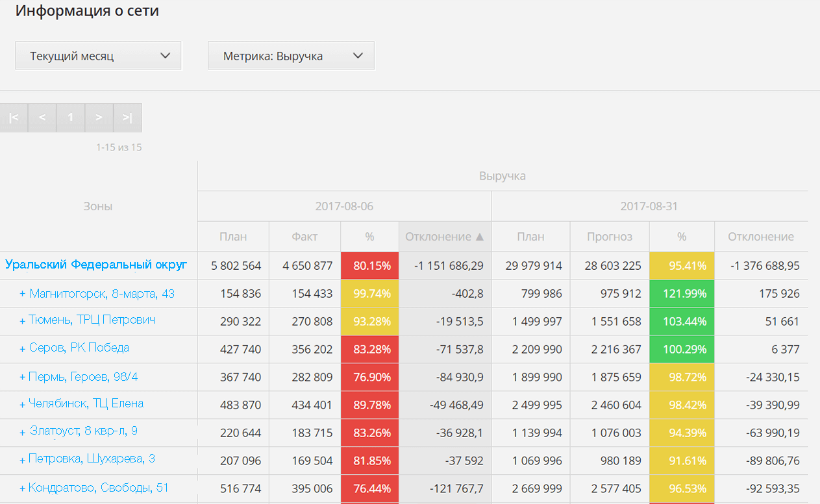Click the Выручка group header

point(503,176)
